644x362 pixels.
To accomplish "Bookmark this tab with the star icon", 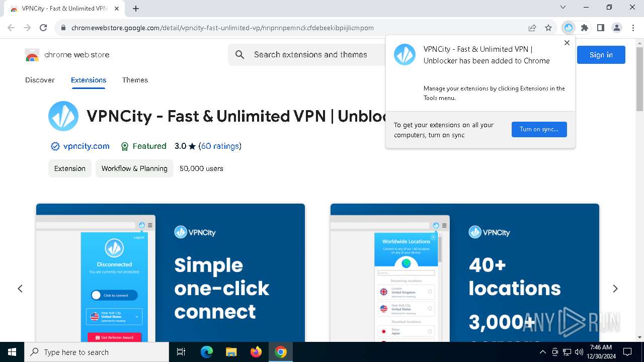I will pyautogui.click(x=548, y=28).
